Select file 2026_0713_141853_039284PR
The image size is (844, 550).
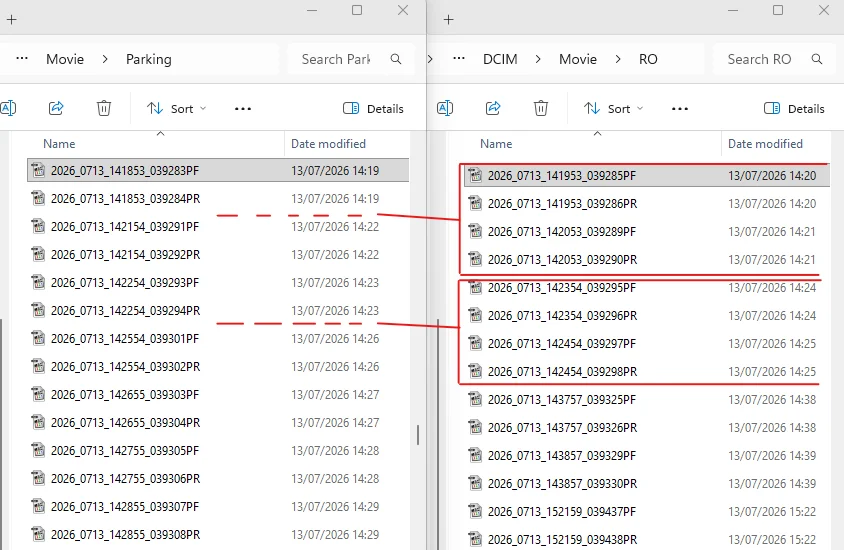pos(218,199)
